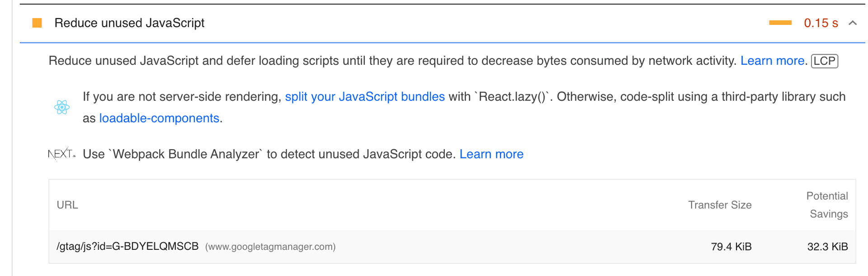Click the Reduce unused JavaScript heading

(x=129, y=23)
